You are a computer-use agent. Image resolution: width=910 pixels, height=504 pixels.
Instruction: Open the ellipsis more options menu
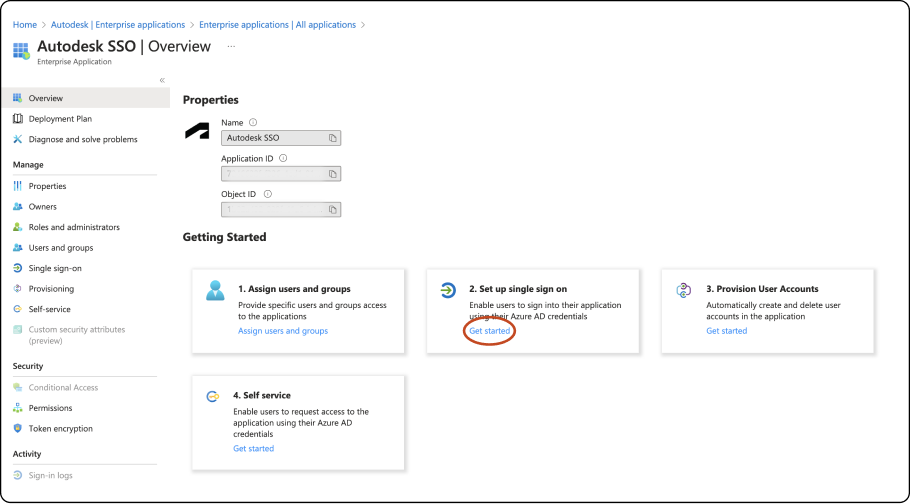[x=231, y=46]
